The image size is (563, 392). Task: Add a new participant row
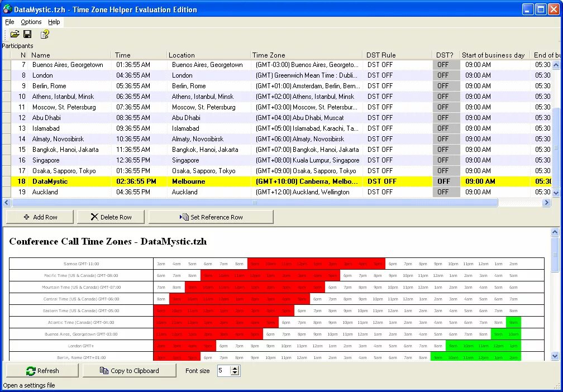tap(40, 217)
